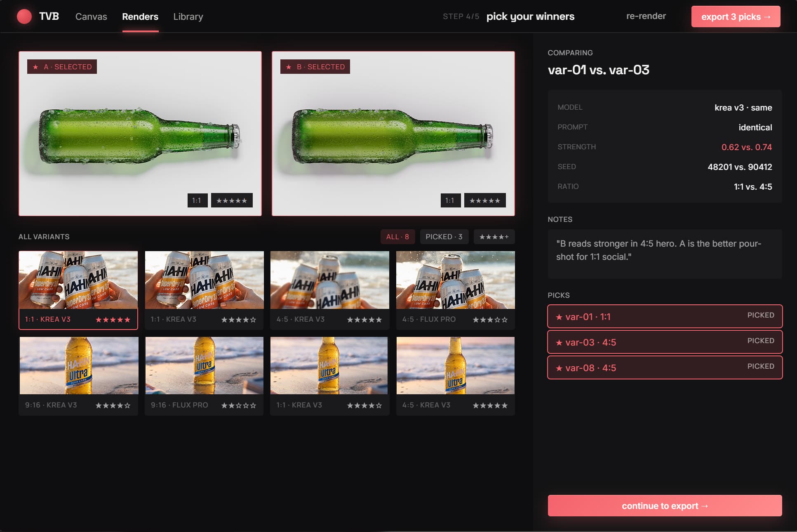Click the star rating of the 1:1 · KREA V3 bottle variant

[364, 405]
